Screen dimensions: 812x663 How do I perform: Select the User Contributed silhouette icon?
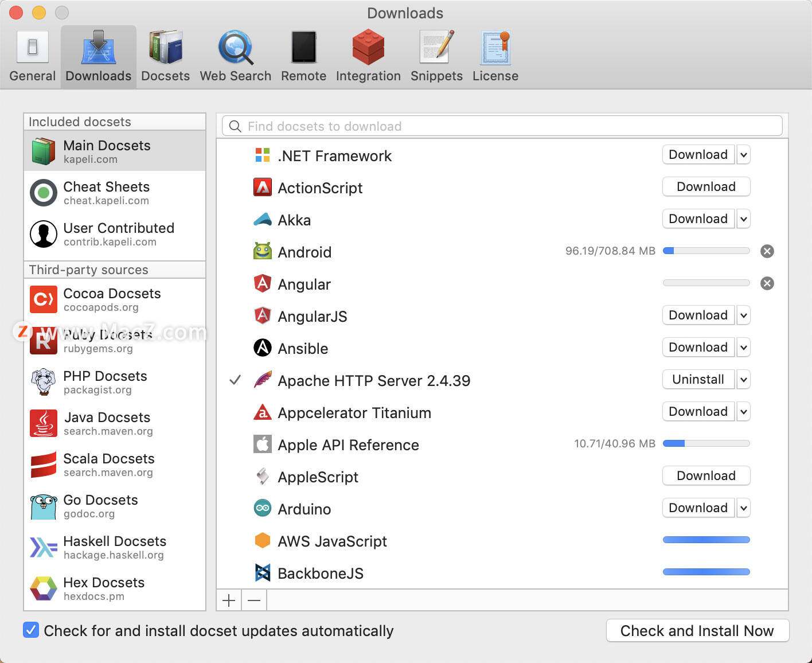(x=44, y=234)
